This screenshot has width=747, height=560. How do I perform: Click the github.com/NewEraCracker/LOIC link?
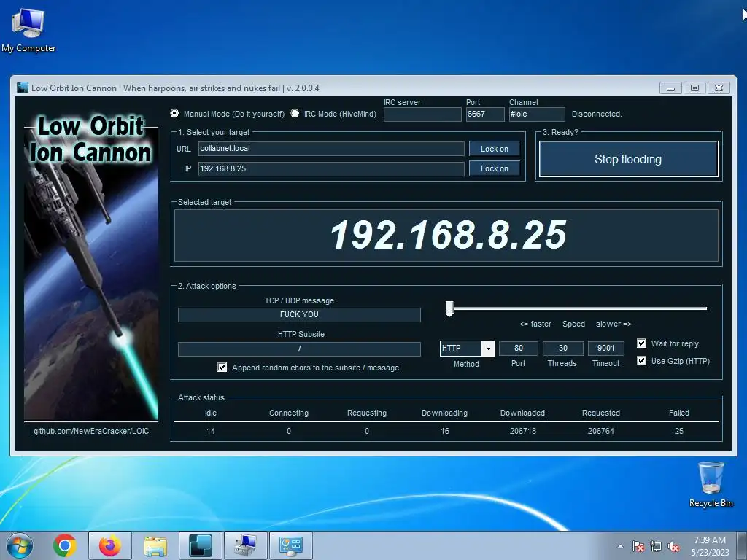[x=91, y=431]
